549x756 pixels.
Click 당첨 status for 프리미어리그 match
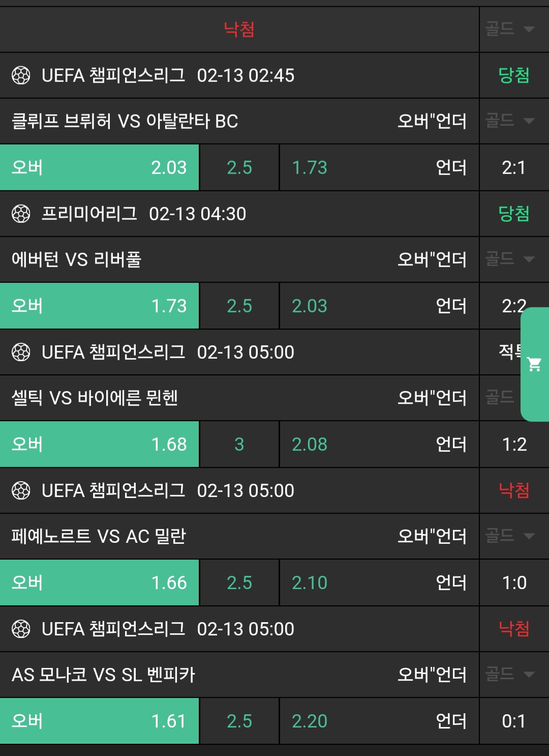click(514, 214)
